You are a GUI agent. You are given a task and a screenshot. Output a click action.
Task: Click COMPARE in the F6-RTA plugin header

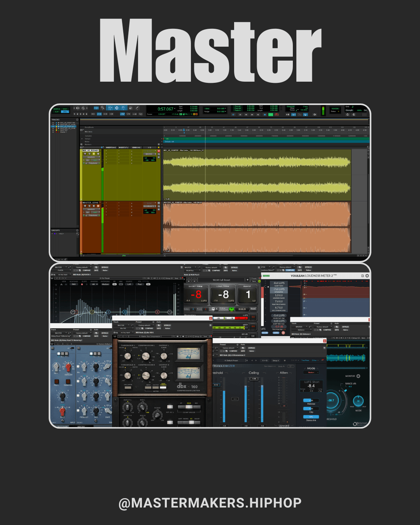click(x=87, y=270)
